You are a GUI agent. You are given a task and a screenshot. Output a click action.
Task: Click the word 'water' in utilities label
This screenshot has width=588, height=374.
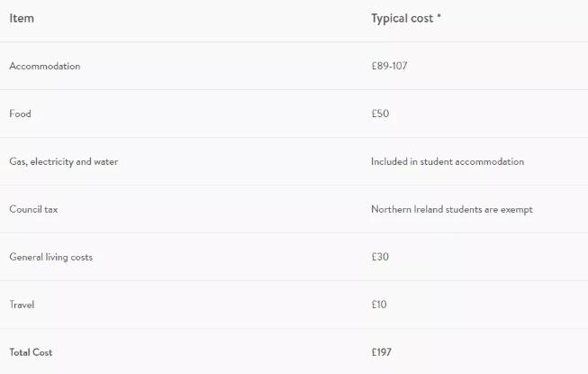click(106, 161)
